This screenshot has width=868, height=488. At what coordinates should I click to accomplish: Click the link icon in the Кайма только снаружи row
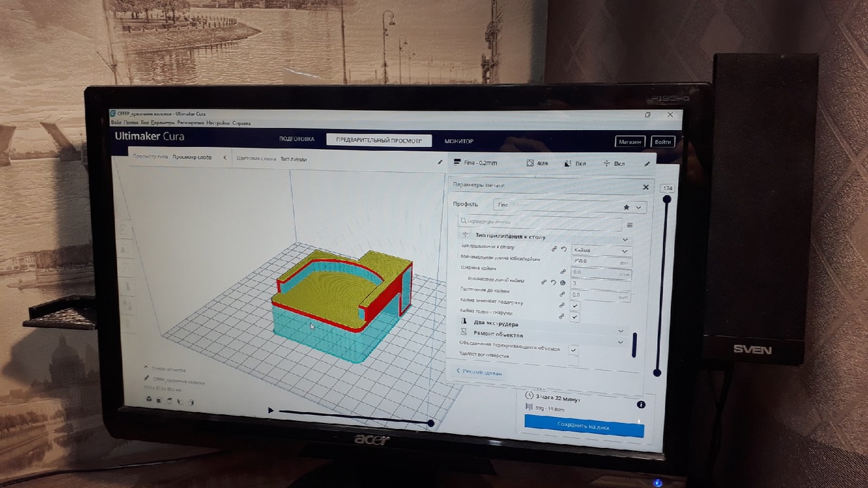[561, 316]
